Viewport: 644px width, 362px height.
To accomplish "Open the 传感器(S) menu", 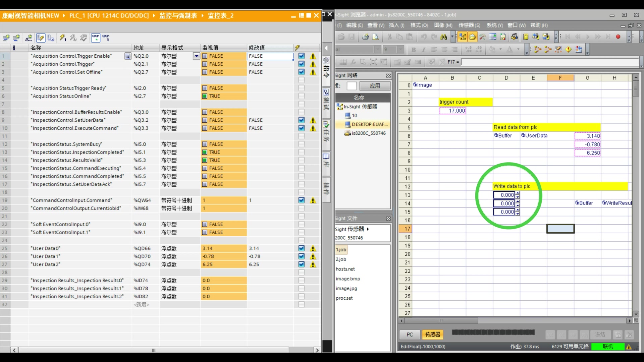I will point(469,25).
